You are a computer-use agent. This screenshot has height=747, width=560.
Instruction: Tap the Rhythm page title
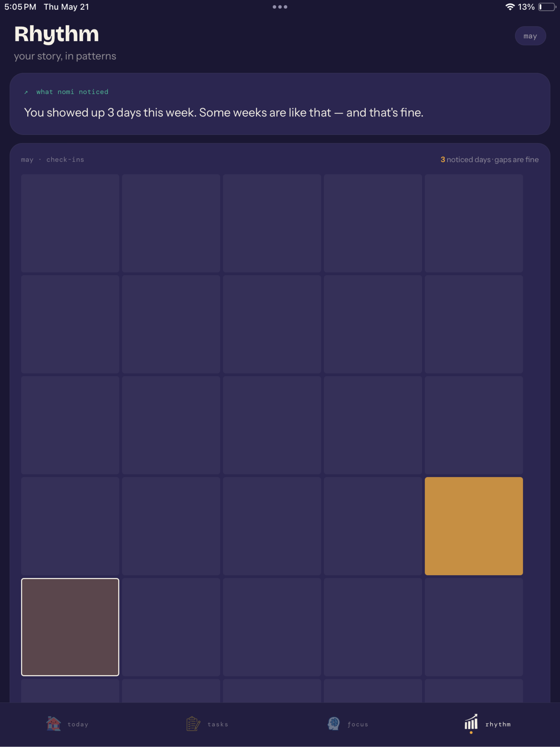coord(56,34)
